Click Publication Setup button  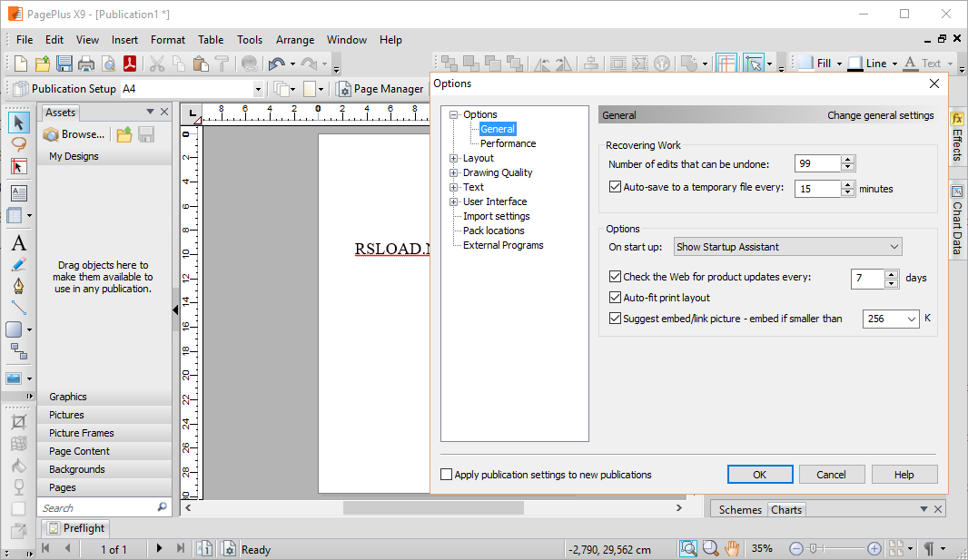click(64, 89)
